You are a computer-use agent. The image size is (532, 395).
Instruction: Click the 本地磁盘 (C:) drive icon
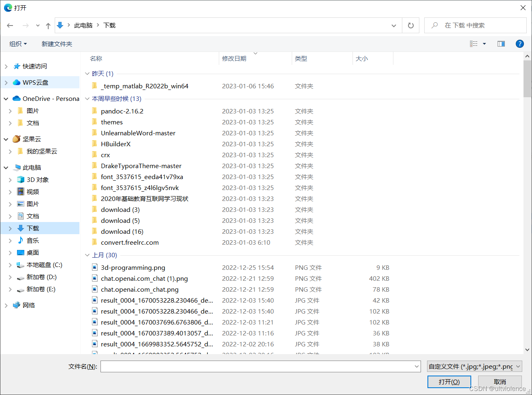21,265
